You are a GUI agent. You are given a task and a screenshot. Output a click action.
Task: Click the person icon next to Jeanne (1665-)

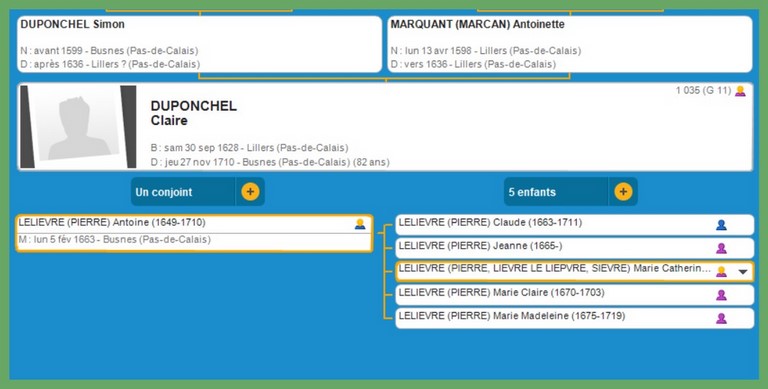coord(721,248)
